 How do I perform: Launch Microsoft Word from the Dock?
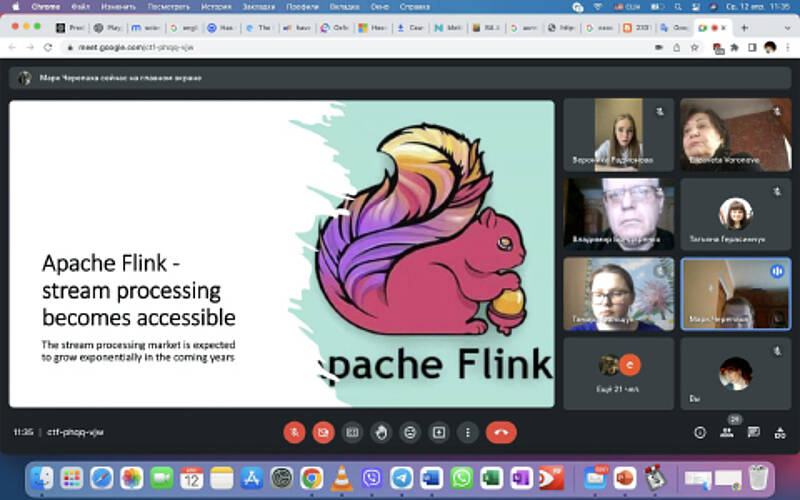pyautogui.click(x=432, y=478)
